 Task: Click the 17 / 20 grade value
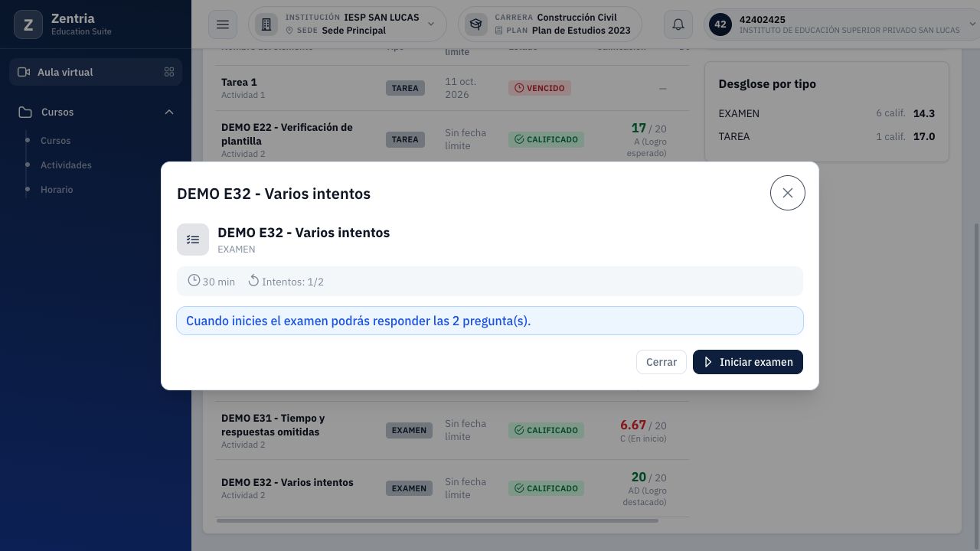(648, 128)
